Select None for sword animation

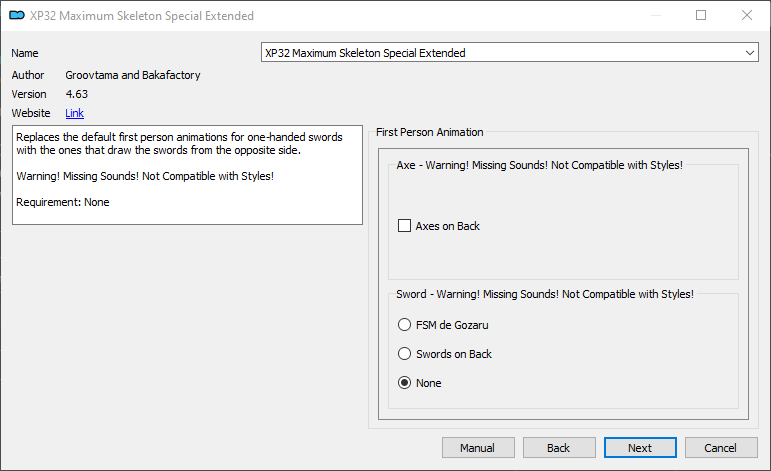(x=405, y=383)
